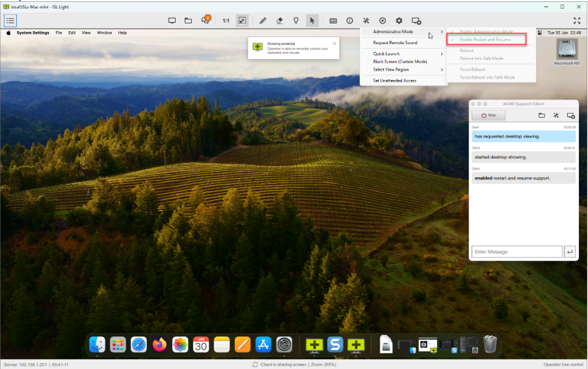Open the chat icon with notification badge
Screen dimensions: 588x369
click(x=206, y=21)
